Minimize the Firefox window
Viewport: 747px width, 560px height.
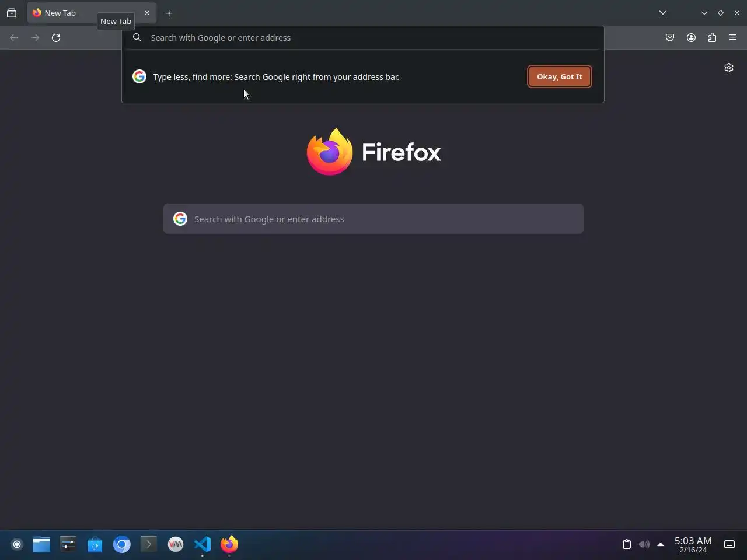coord(704,13)
